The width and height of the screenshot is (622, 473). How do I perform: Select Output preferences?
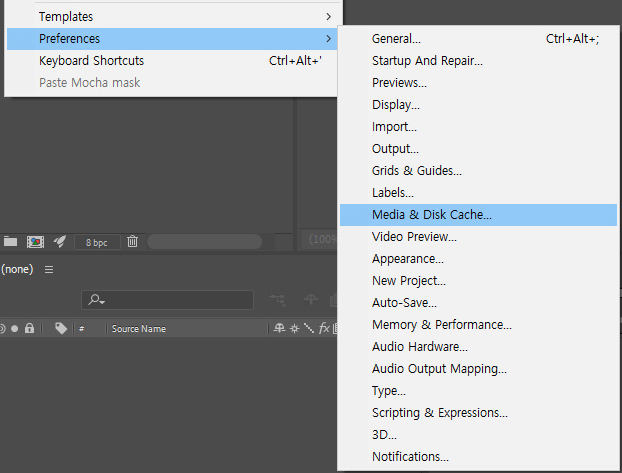pyautogui.click(x=478, y=149)
